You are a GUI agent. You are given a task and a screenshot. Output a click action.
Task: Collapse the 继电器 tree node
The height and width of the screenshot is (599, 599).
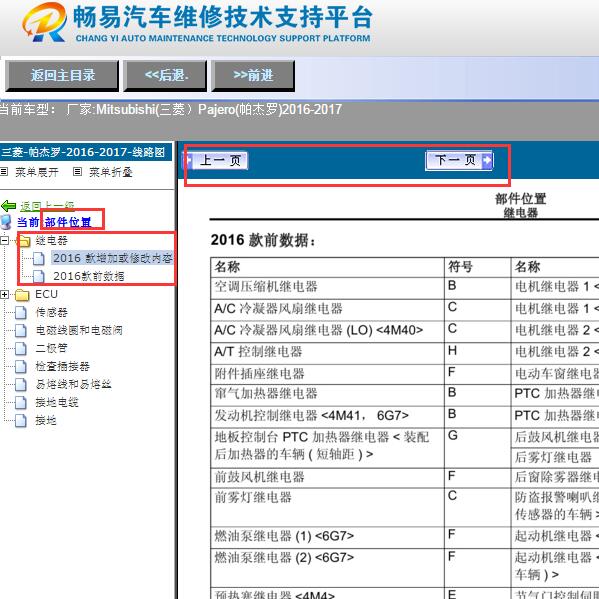pyautogui.click(x=4, y=240)
